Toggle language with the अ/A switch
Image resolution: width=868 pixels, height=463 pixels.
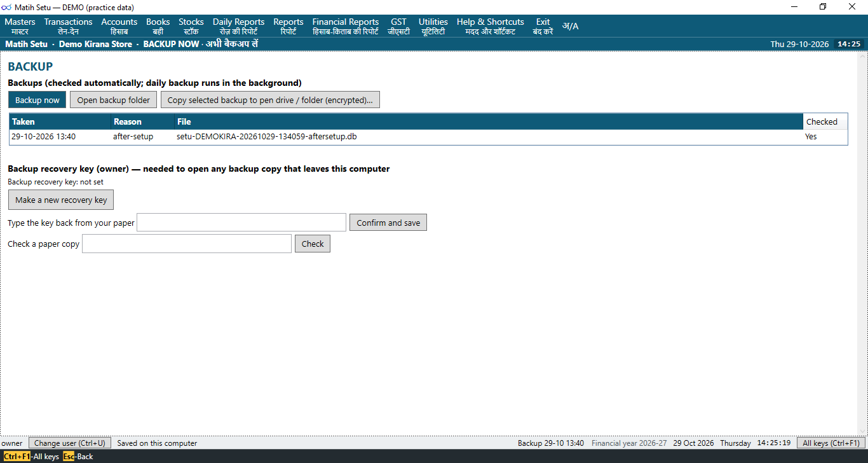point(570,26)
